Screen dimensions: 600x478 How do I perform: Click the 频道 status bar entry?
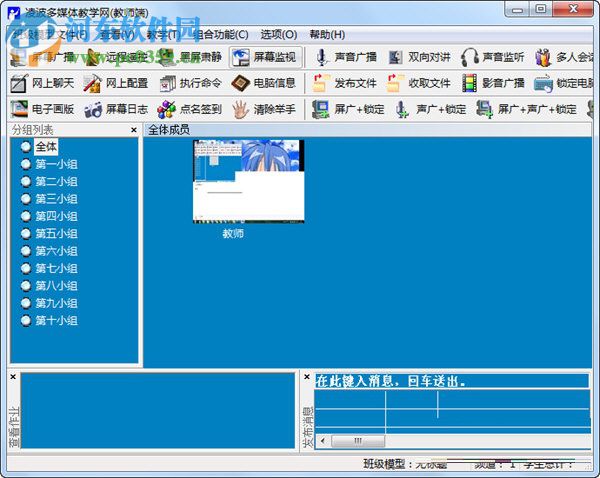pos(495,465)
